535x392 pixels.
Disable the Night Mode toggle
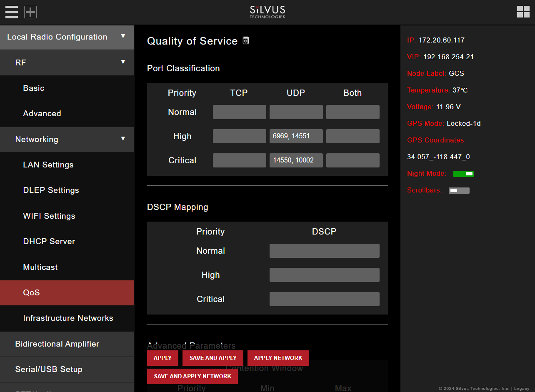(463, 174)
